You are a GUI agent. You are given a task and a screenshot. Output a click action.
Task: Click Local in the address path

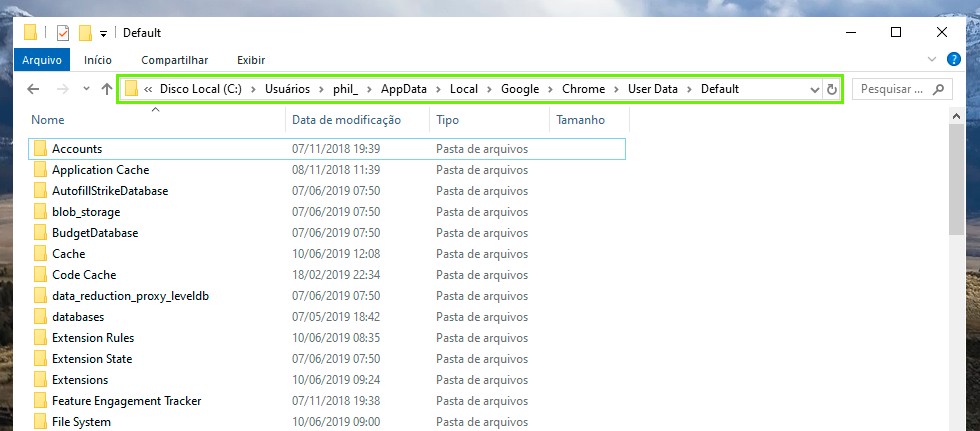click(464, 89)
